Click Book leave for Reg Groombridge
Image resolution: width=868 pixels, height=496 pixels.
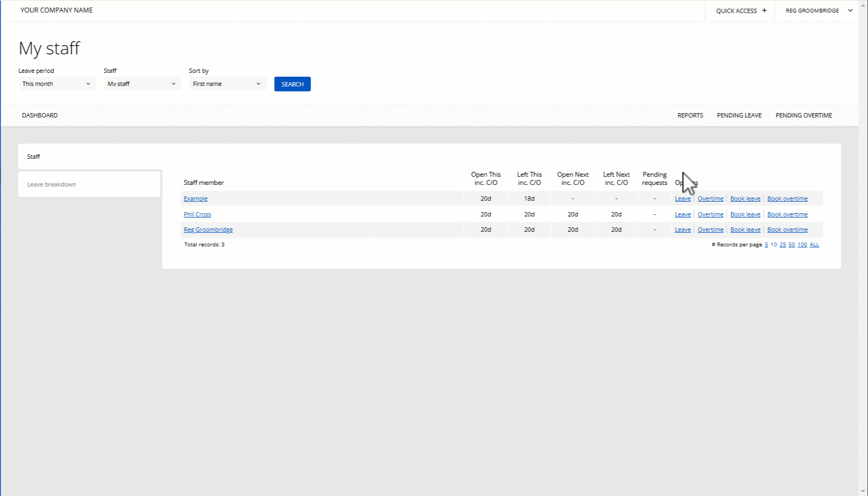click(745, 230)
